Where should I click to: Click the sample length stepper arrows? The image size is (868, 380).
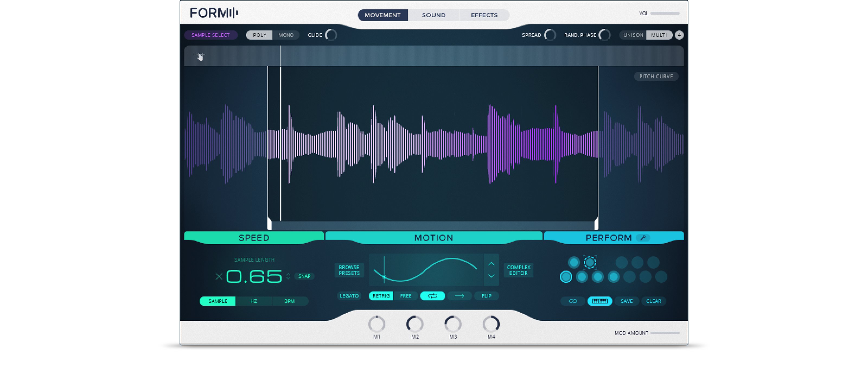[x=288, y=276]
